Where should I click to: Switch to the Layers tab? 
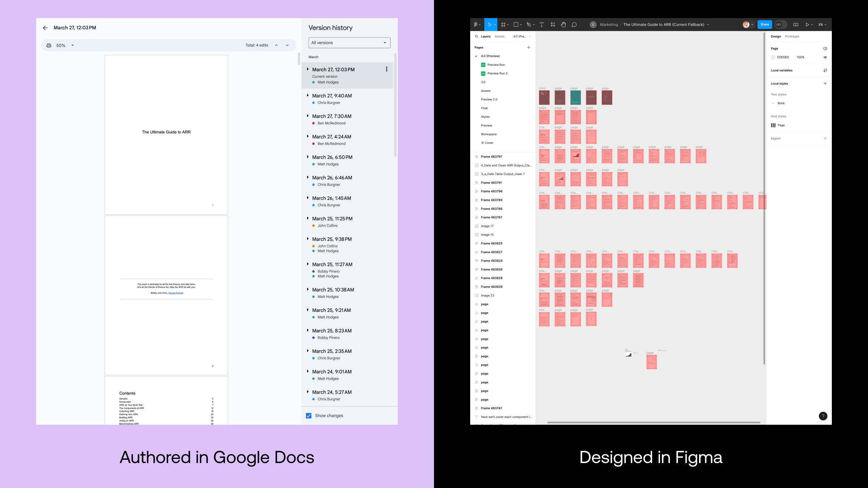(x=486, y=37)
